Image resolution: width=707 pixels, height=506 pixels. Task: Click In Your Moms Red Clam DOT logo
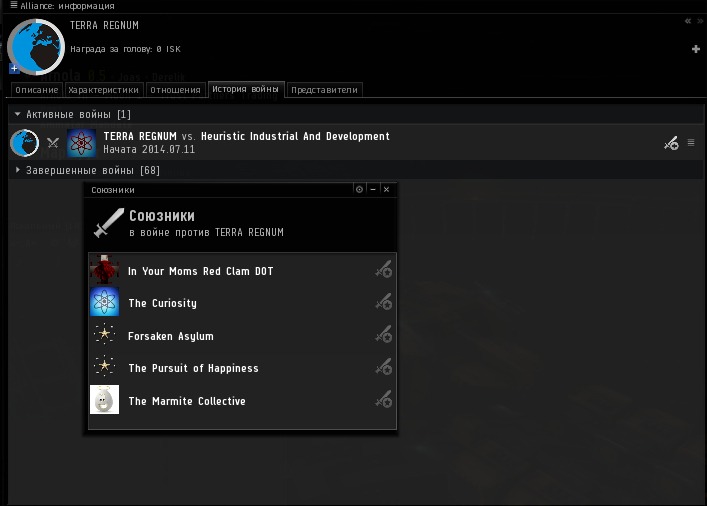[105, 269]
